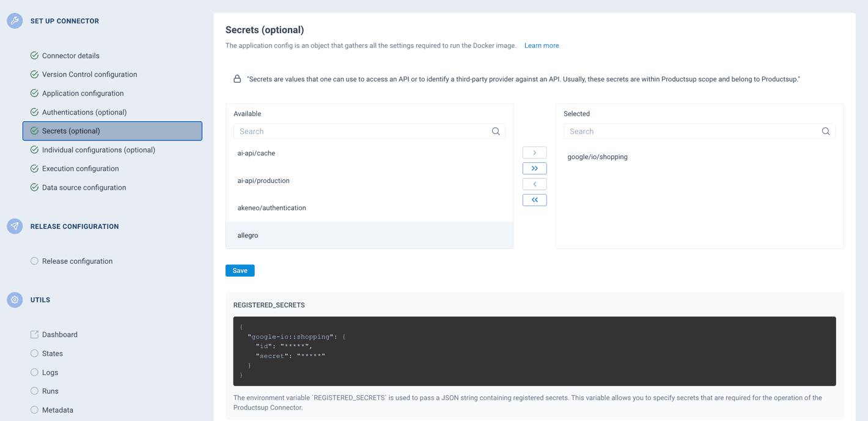Open the Connector details step
Screen dimensions: 868x421
[70, 55]
